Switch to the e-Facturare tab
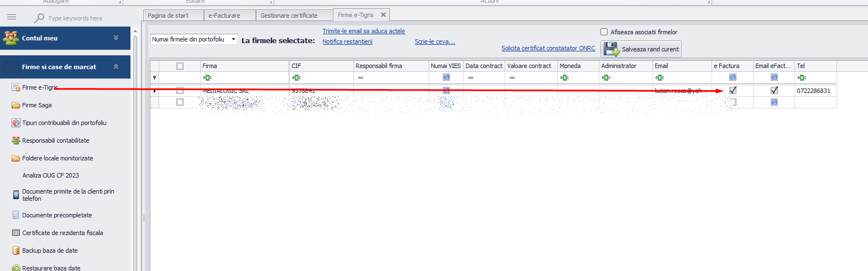868x271 pixels. 230,15
